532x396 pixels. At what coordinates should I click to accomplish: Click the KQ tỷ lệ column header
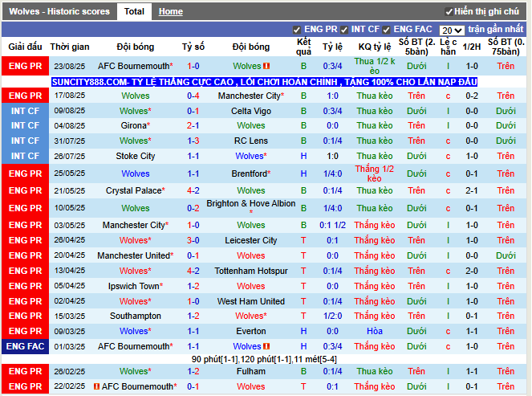(x=375, y=47)
